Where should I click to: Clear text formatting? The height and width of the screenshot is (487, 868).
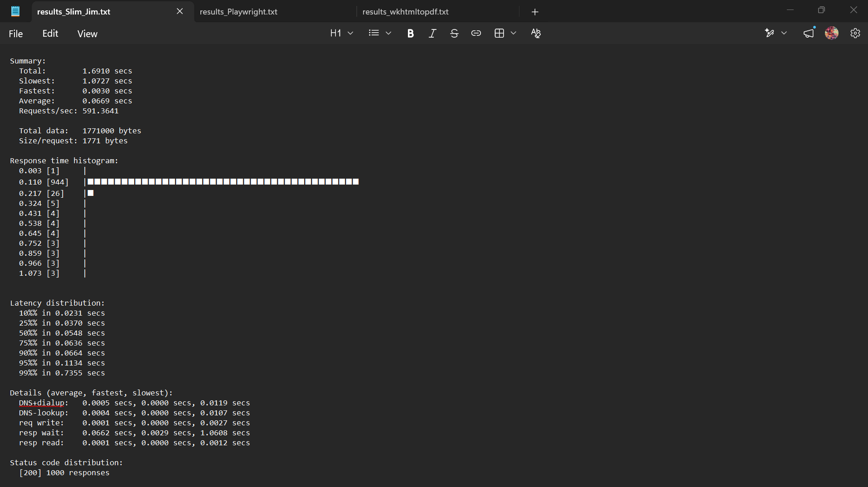click(x=536, y=33)
